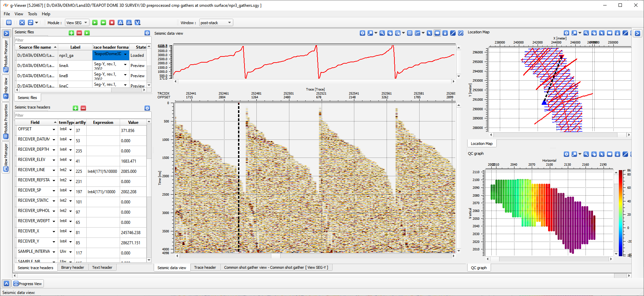Screen dimensions: 644x296
Task: Toggle tooltip comment mode in Seismic data view
Action: 437,33
